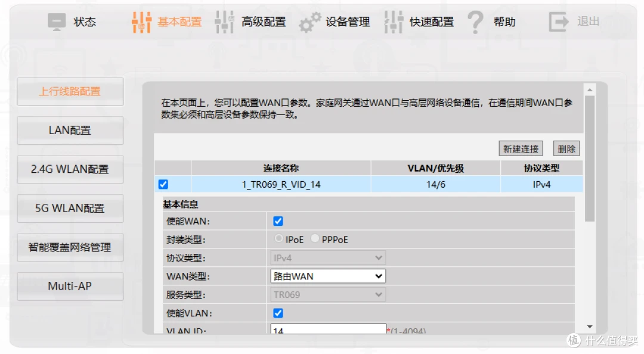This screenshot has height=354, width=644.
Task: Click the 协议类型 column header
Action: click(541, 169)
